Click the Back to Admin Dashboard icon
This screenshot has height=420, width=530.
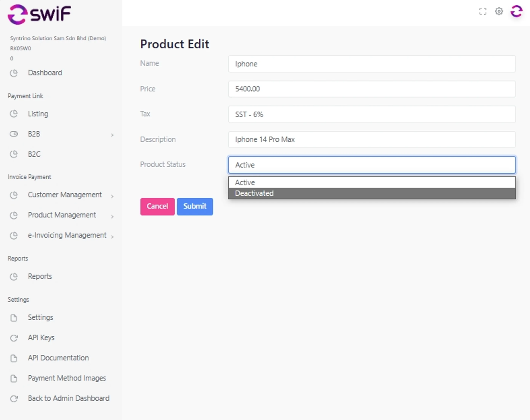coord(14,399)
